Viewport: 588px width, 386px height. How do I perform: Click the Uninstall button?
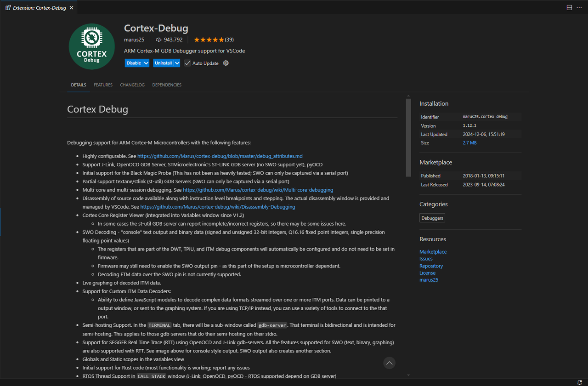click(x=163, y=63)
